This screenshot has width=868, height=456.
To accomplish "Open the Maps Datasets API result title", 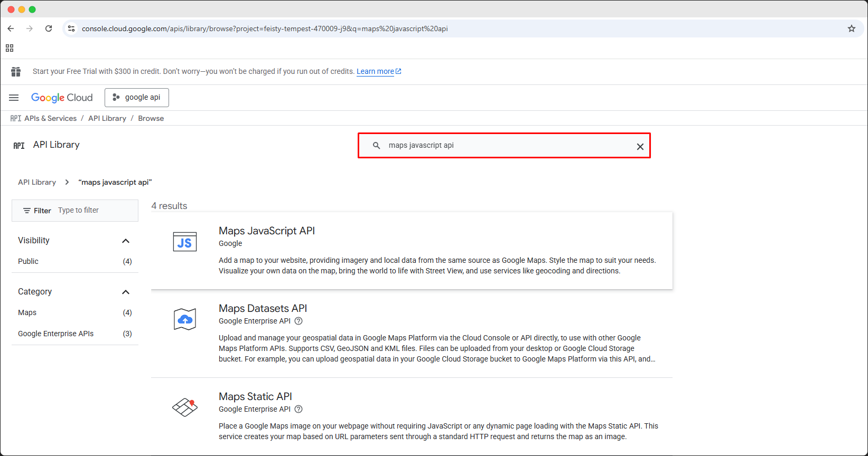I will (263, 308).
